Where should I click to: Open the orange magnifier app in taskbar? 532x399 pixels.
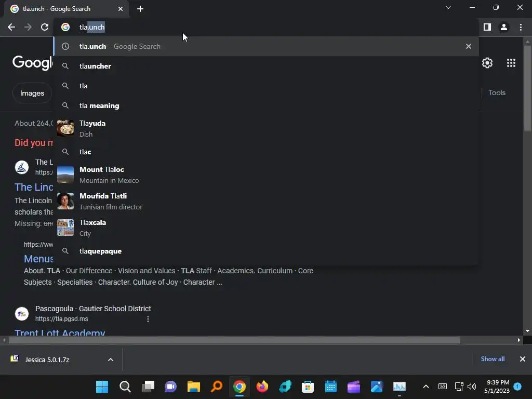pos(217,387)
